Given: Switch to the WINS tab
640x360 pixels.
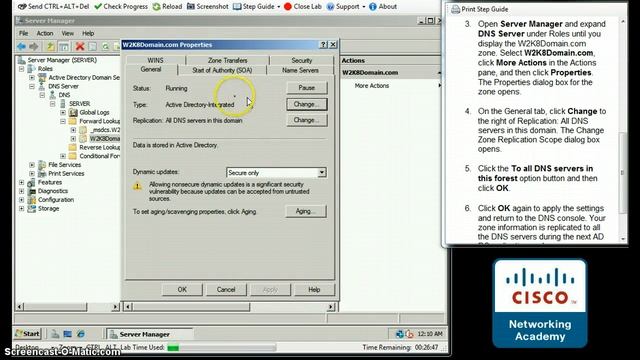Looking at the screenshot, I should coord(155,60).
